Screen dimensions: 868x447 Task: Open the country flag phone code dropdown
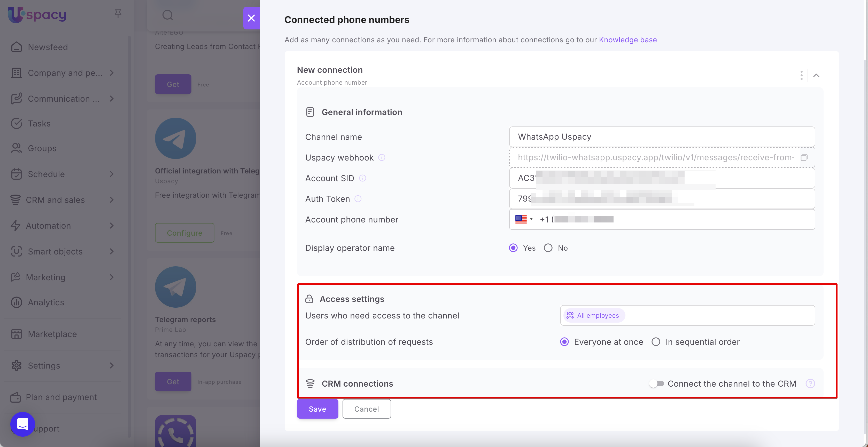[524, 219]
